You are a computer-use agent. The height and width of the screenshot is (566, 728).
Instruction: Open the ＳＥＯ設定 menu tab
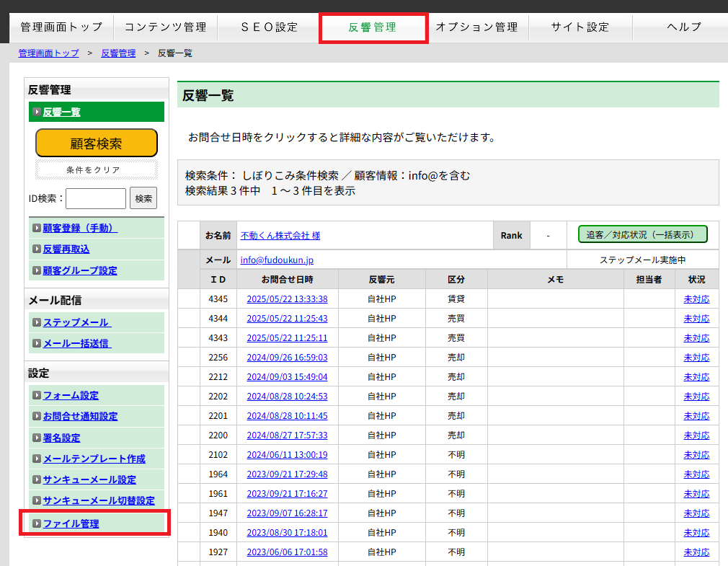coord(268,27)
